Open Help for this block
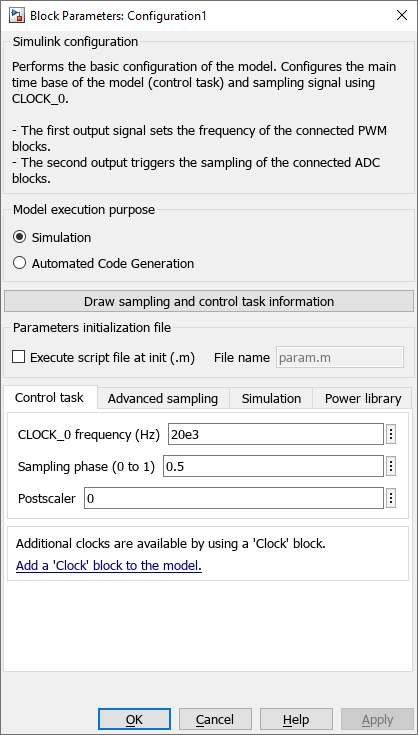The image size is (418, 735). point(296,719)
